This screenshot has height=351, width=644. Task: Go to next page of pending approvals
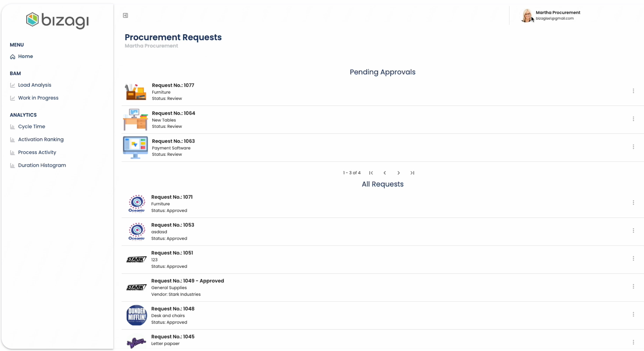(398, 173)
